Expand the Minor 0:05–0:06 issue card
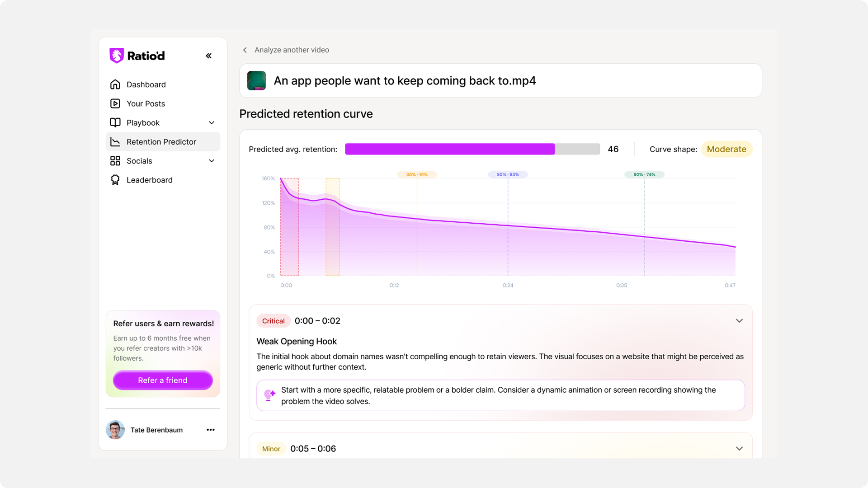 pyautogui.click(x=739, y=449)
